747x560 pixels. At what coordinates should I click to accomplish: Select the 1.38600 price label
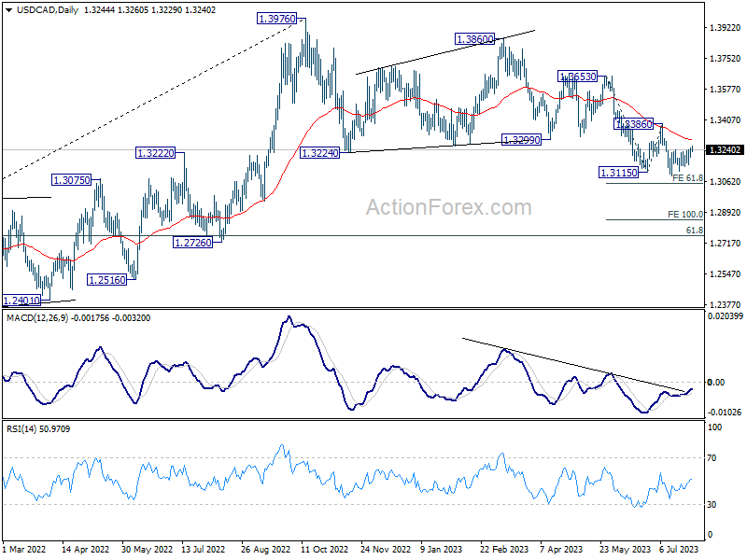[475, 39]
